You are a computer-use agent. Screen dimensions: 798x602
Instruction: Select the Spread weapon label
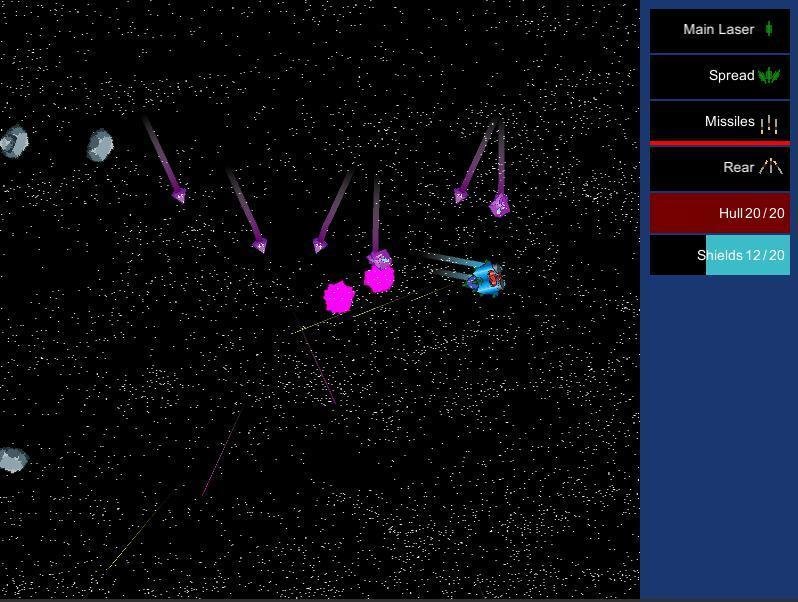(x=731, y=75)
